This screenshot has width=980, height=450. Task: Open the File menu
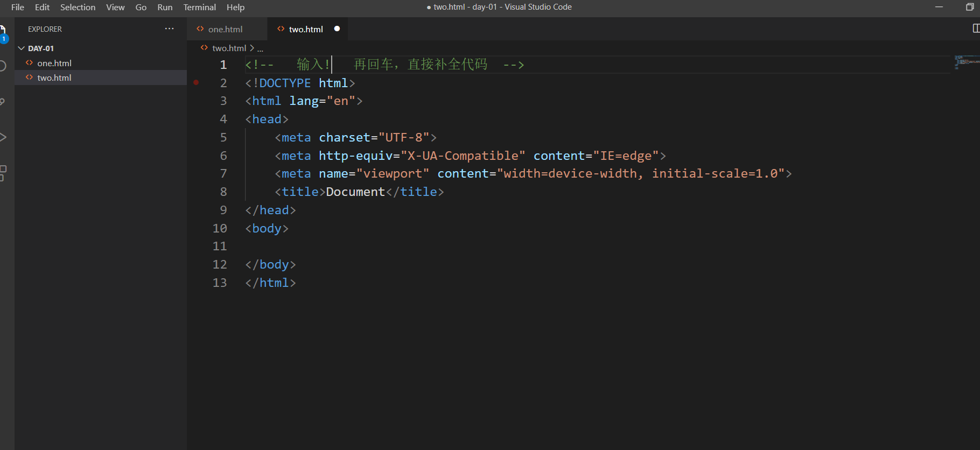[x=17, y=7]
